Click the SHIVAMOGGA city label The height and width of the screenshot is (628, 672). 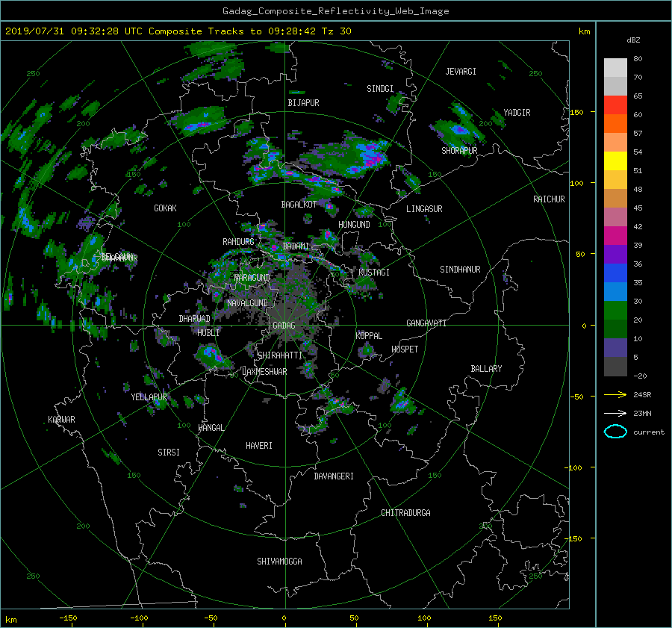[x=279, y=561]
